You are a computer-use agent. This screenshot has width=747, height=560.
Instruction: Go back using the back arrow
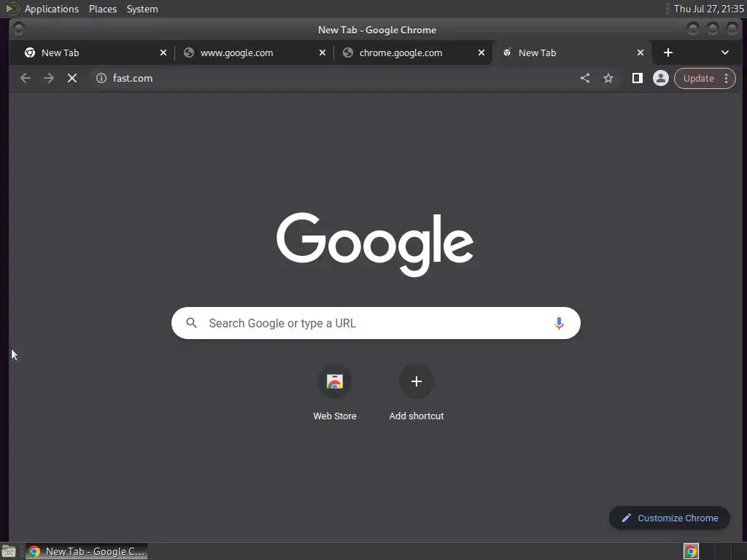(x=26, y=78)
